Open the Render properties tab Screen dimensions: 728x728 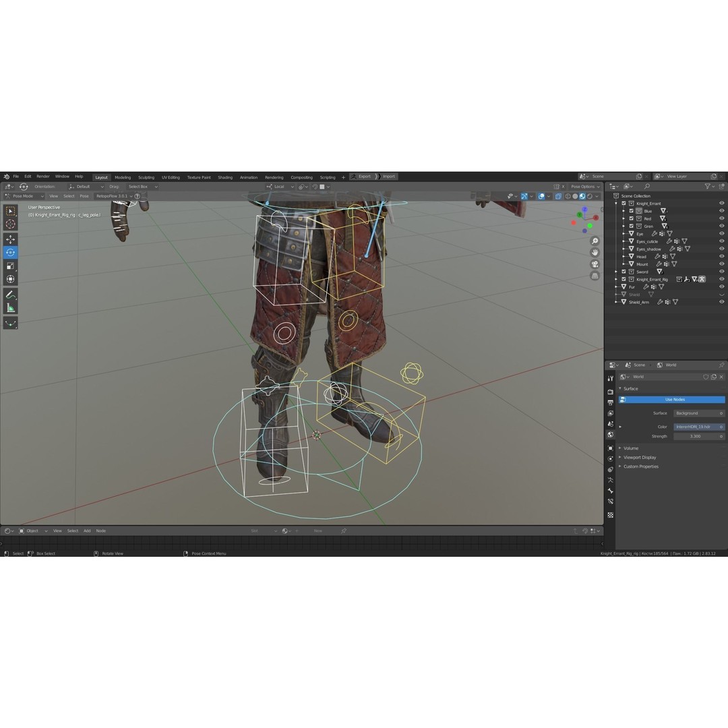pos(611,392)
